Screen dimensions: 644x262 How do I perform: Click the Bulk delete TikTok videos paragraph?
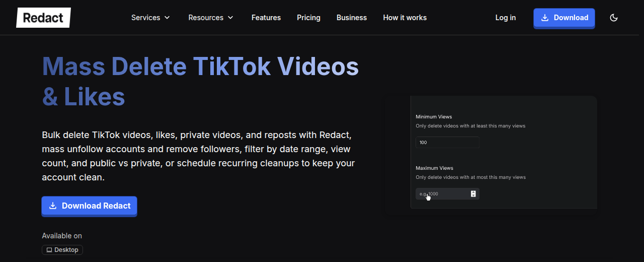point(198,156)
